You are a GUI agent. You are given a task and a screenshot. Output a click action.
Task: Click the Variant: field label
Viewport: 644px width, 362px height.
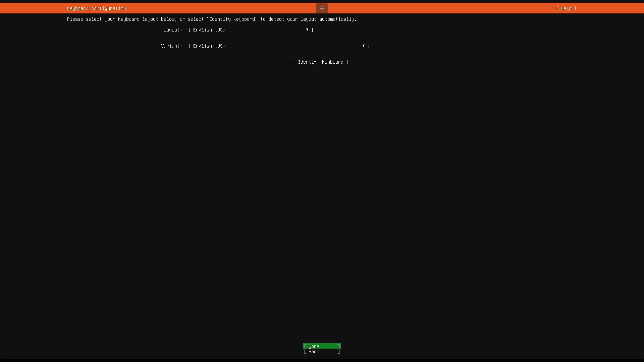pyautogui.click(x=171, y=46)
